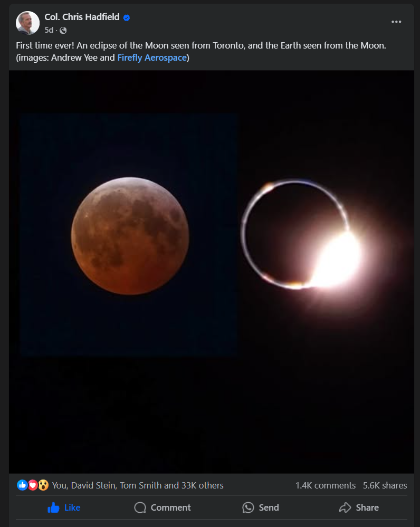Toggle the Like button off

tap(64, 507)
